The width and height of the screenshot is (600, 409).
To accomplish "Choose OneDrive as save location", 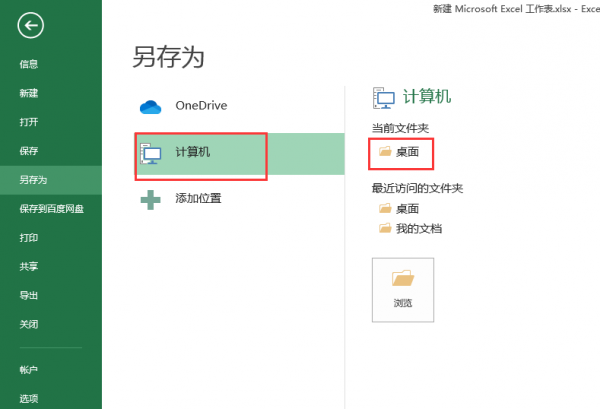I will 240,106.
